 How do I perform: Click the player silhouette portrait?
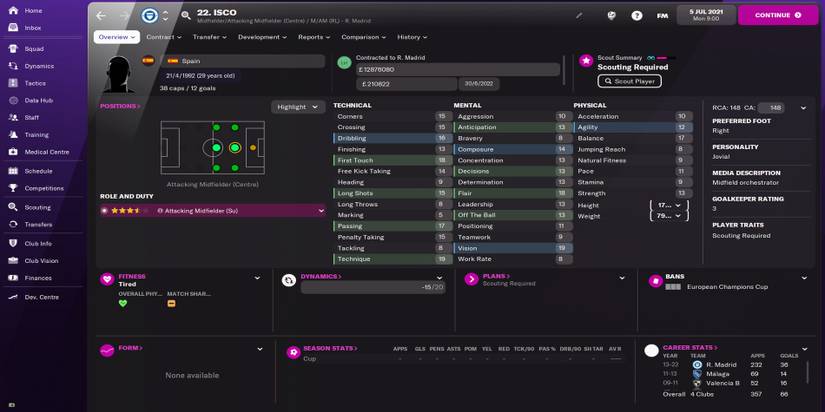pos(118,74)
